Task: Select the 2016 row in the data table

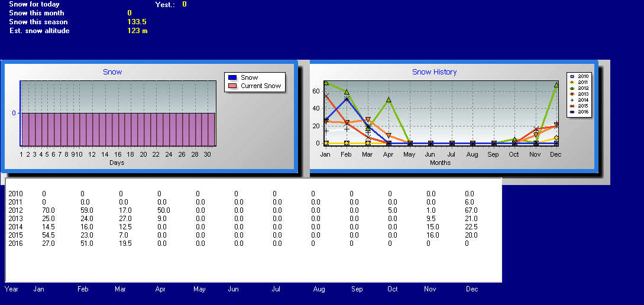Action: coord(15,243)
